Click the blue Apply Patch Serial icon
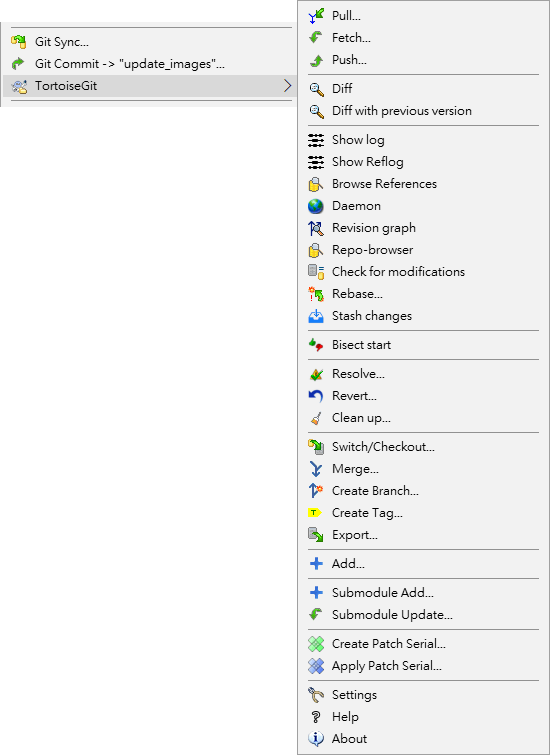550x755 pixels. pyautogui.click(x=316, y=666)
